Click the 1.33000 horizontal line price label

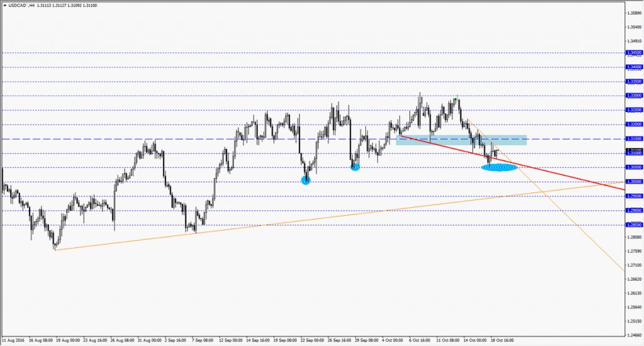pos(634,96)
